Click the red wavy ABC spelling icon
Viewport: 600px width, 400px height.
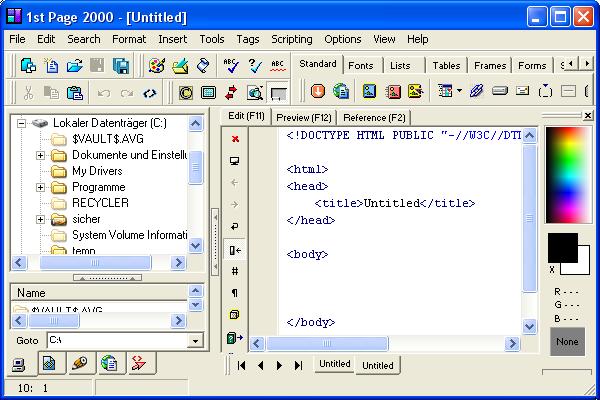[x=277, y=66]
